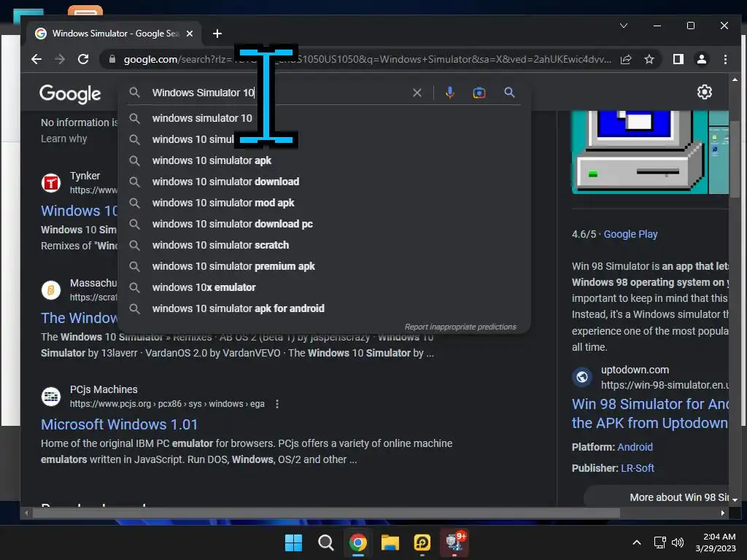Reload the Google search page
The height and width of the screenshot is (560, 747).
[x=83, y=59]
